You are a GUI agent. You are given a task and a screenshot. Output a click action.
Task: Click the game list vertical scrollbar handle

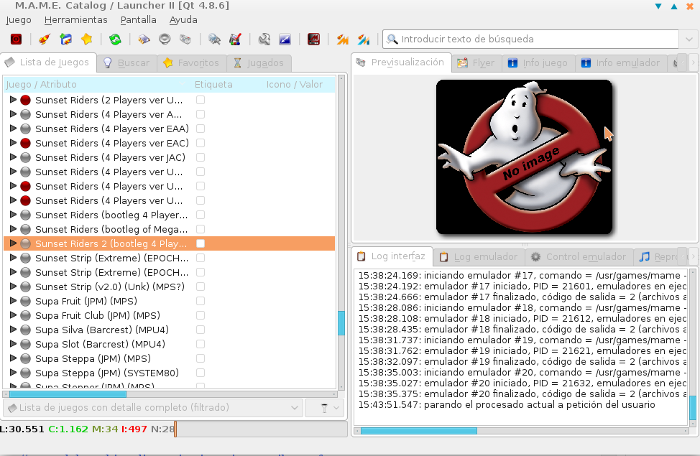click(x=341, y=322)
